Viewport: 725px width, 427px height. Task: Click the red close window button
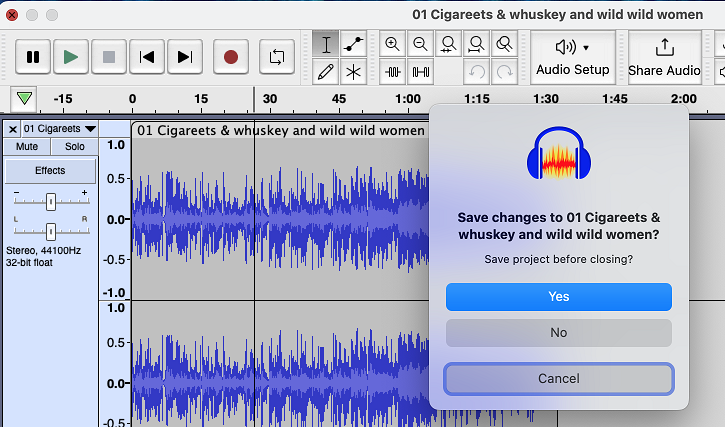click(x=12, y=15)
